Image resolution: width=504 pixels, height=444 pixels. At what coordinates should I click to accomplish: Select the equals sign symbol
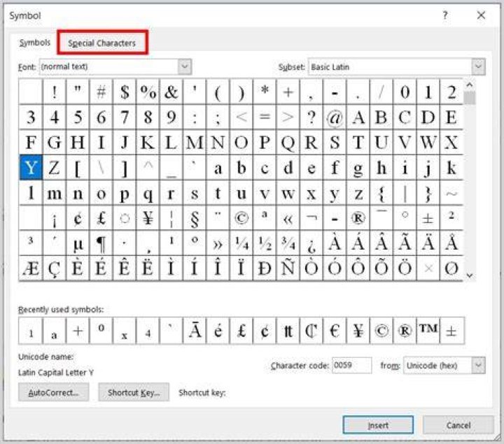265,117
